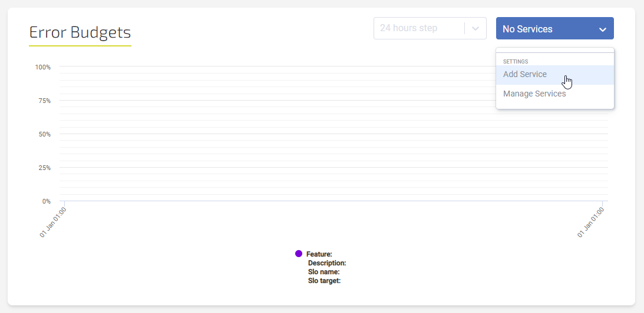
Task: Click the Slo name legend label
Action: 324,272
